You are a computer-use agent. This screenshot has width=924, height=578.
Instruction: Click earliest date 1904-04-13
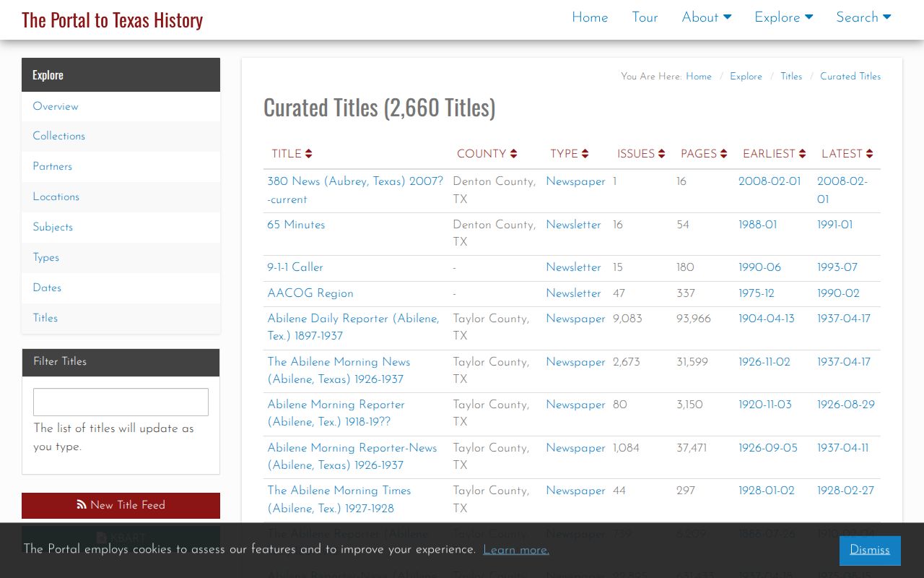pyautogui.click(x=766, y=319)
